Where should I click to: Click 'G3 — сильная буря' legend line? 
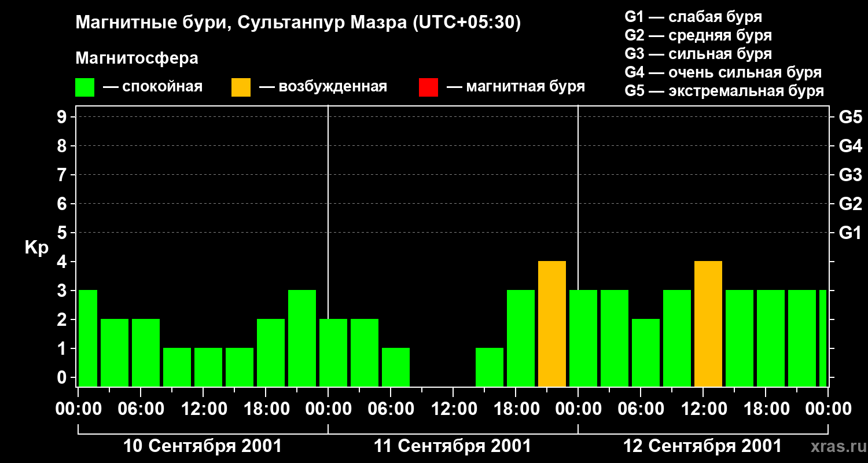[x=698, y=54]
